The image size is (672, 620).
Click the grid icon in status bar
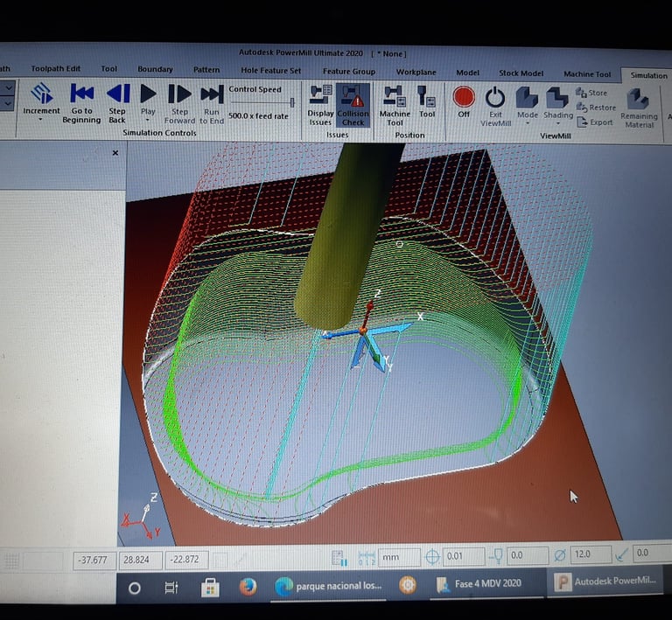coord(11,561)
